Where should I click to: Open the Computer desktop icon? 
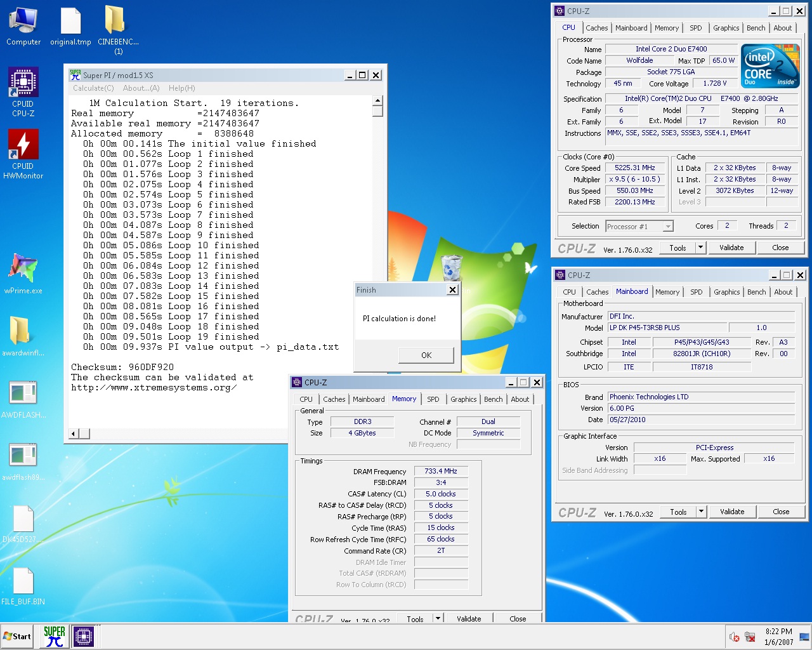[23, 26]
